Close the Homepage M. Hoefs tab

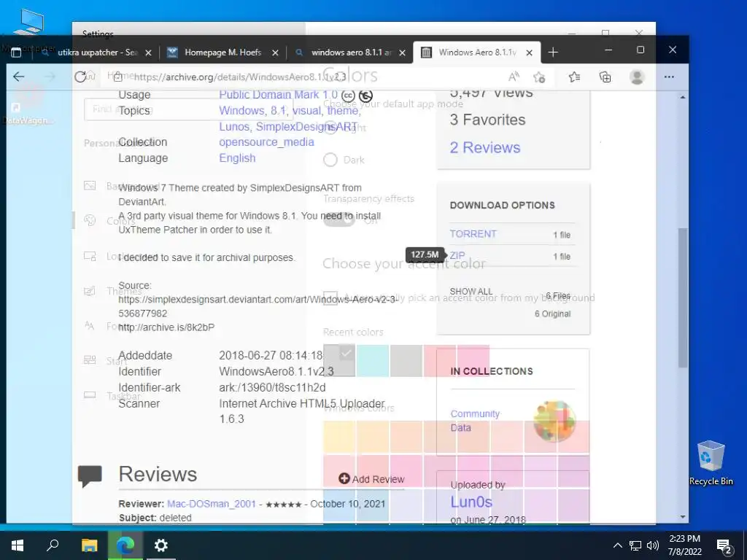(x=275, y=52)
